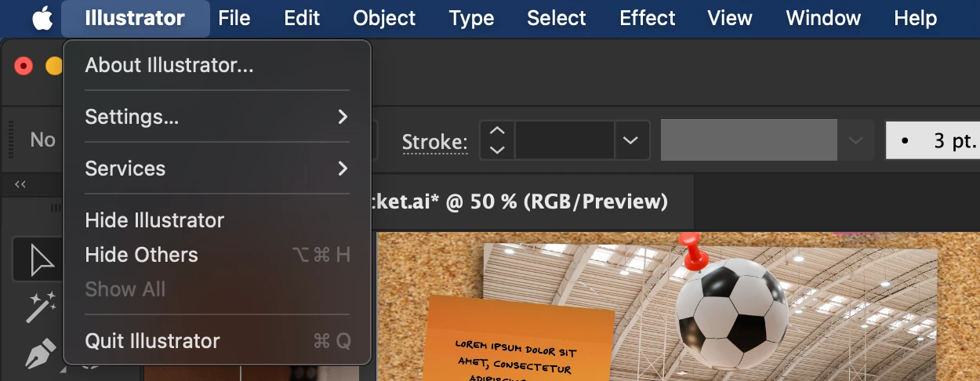Open the Object menu

pyautogui.click(x=384, y=18)
